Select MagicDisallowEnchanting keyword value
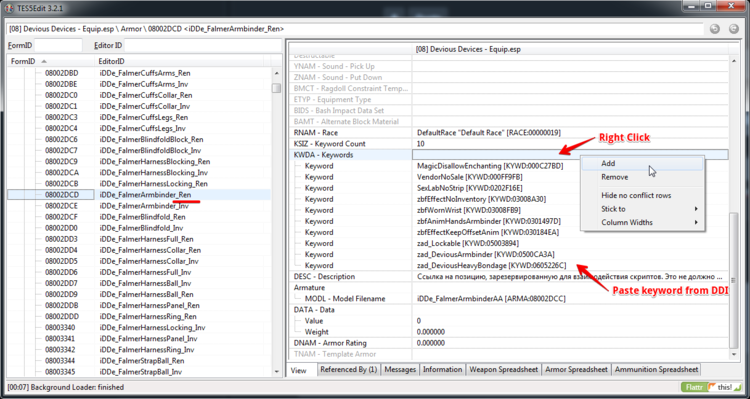This screenshot has width=750, height=399. coord(490,166)
